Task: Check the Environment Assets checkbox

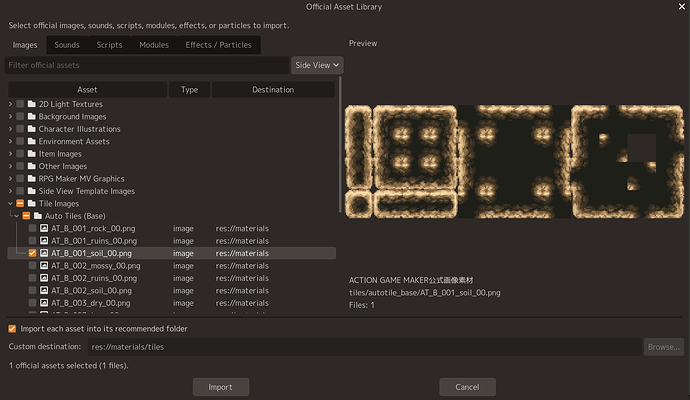Action: (20, 141)
